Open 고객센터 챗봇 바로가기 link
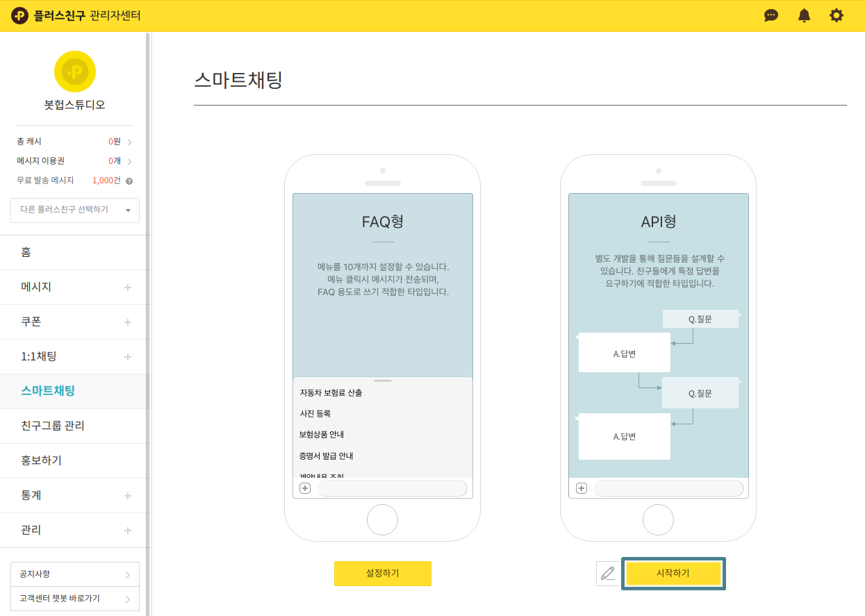The height and width of the screenshot is (616, 865). [x=75, y=599]
